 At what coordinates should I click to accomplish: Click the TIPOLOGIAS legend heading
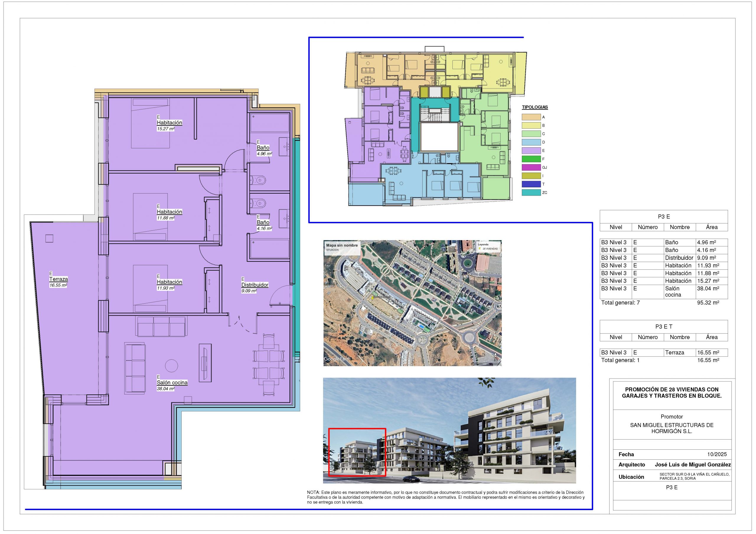(535, 107)
